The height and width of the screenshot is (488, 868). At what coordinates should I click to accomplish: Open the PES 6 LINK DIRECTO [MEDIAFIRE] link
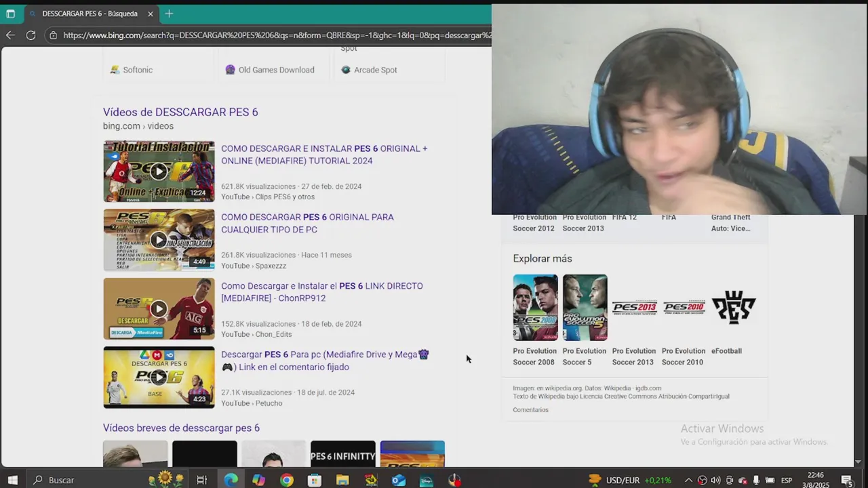pyautogui.click(x=322, y=291)
